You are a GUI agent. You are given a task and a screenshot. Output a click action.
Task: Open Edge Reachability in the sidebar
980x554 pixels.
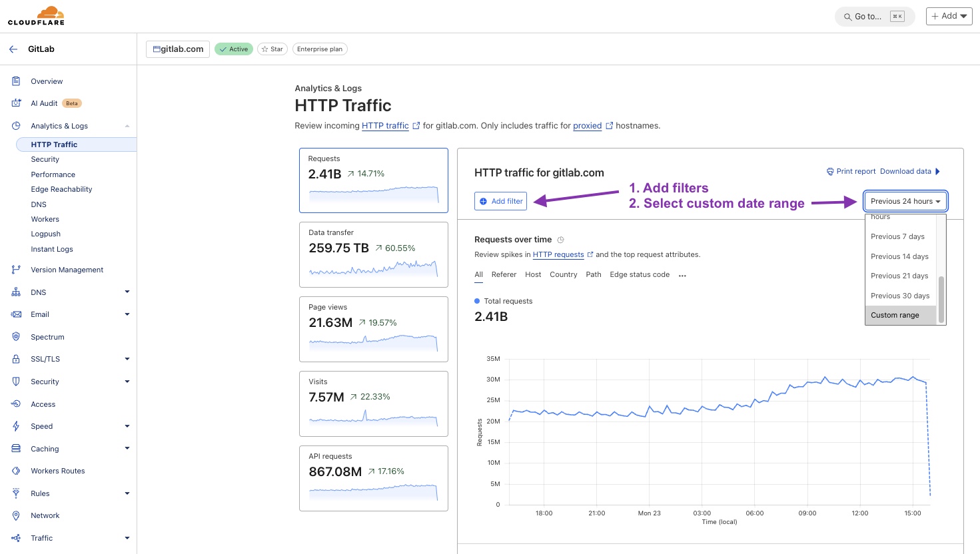click(x=61, y=189)
